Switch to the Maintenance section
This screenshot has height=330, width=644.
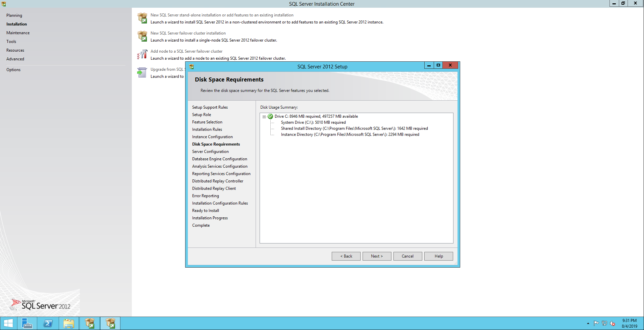[18, 33]
